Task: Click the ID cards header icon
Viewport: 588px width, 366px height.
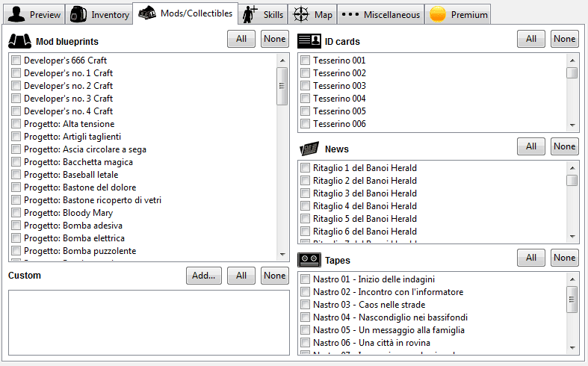Action: point(309,41)
